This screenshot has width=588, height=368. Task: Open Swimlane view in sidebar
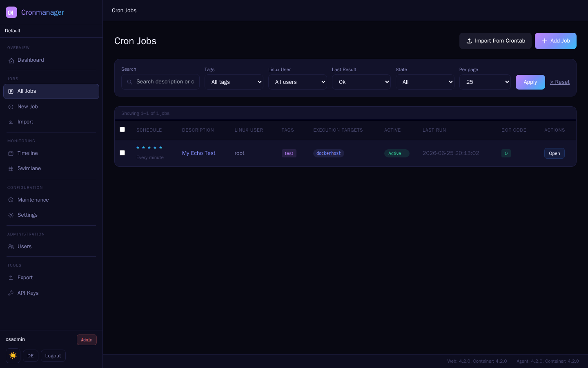click(x=51, y=168)
